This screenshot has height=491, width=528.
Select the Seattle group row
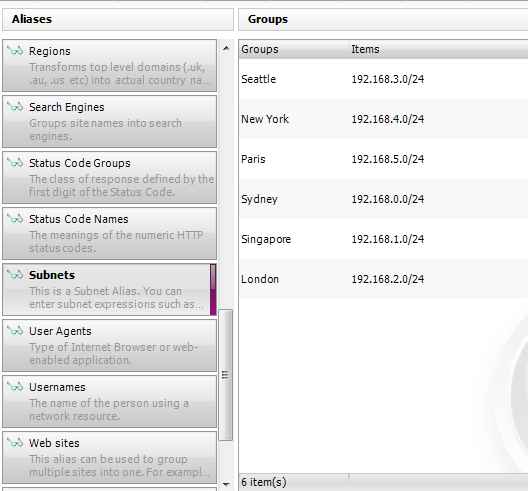(384, 79)
